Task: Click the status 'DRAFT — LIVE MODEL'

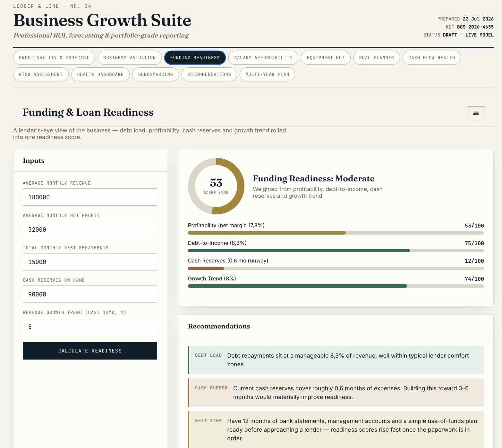Action: [x=468, y=35]
